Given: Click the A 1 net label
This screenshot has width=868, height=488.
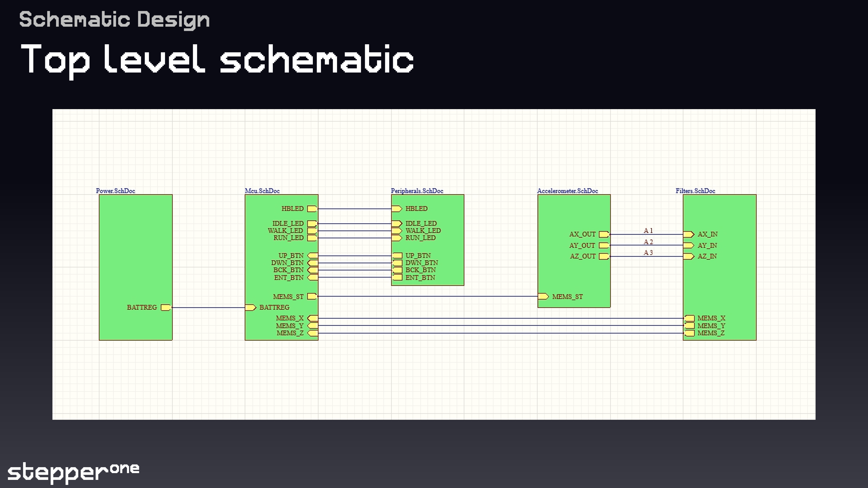Looking at the screenshot, I should coord(648,231).
